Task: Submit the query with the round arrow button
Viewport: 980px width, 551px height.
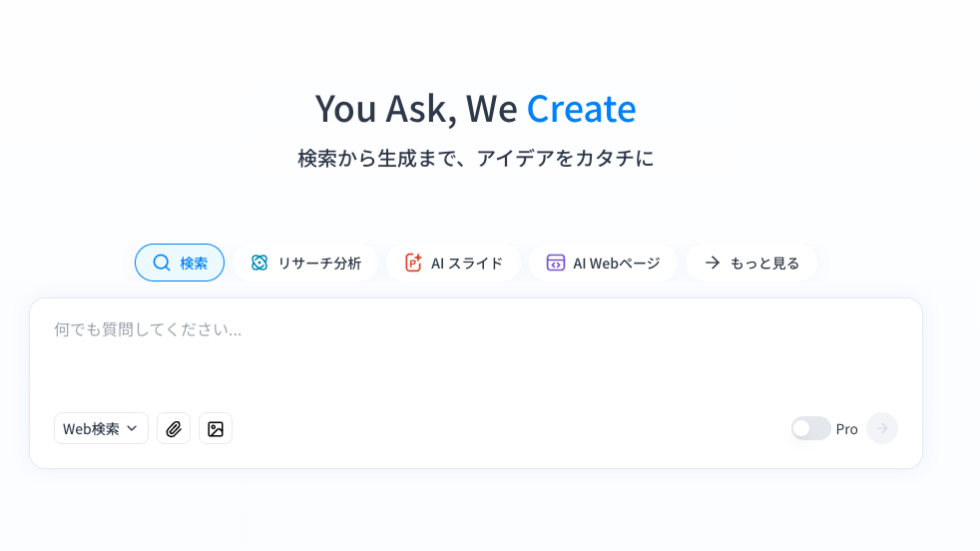Action: 882,428
